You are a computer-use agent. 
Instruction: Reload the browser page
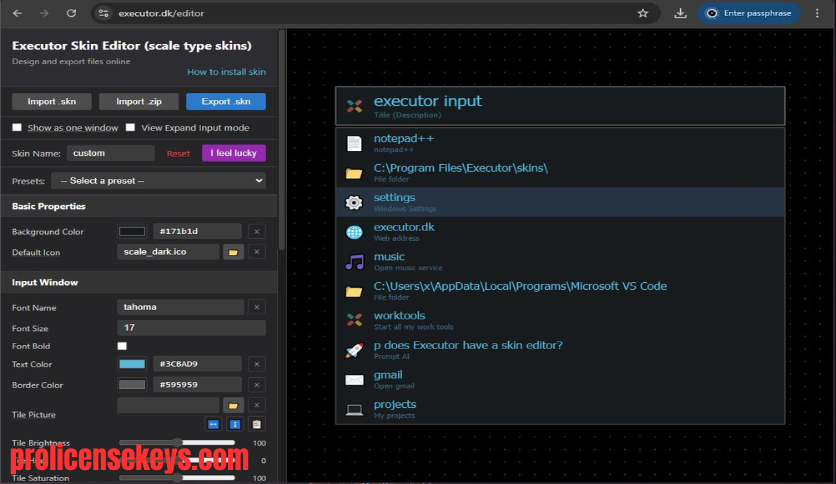point(71,13)
